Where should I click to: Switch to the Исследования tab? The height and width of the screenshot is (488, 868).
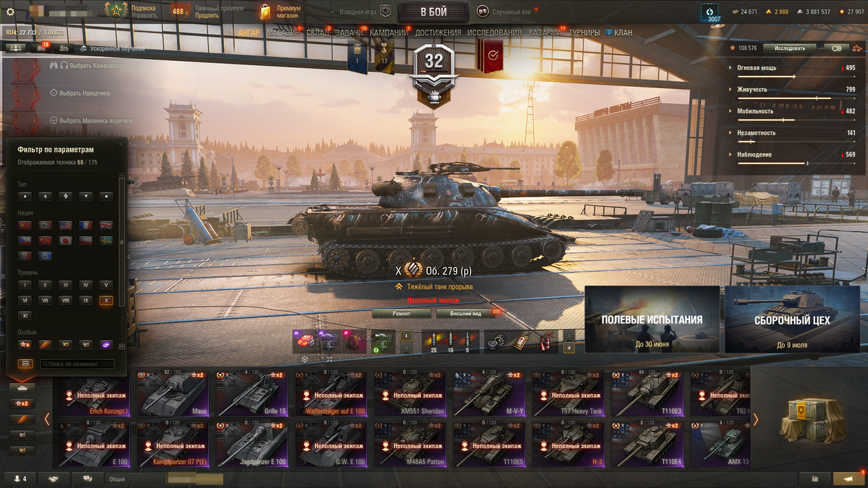[x=494, y=33]
